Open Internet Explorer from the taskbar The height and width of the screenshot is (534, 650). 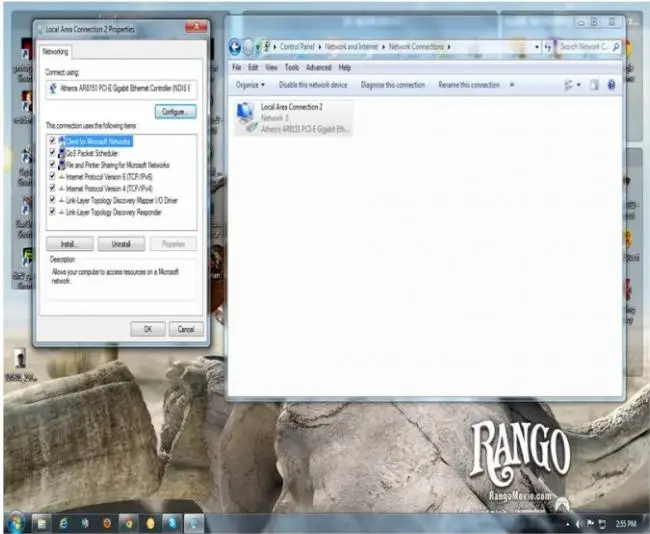[63, 524]
